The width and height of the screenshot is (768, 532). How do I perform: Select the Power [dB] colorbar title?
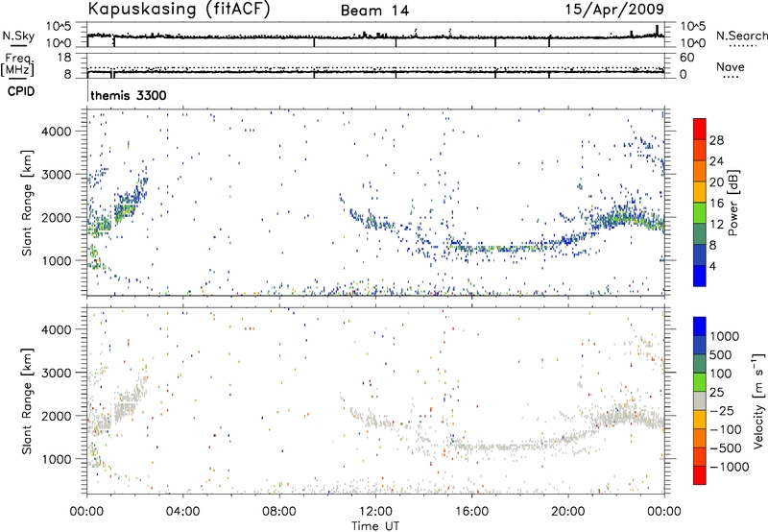[x=732, y=203]
